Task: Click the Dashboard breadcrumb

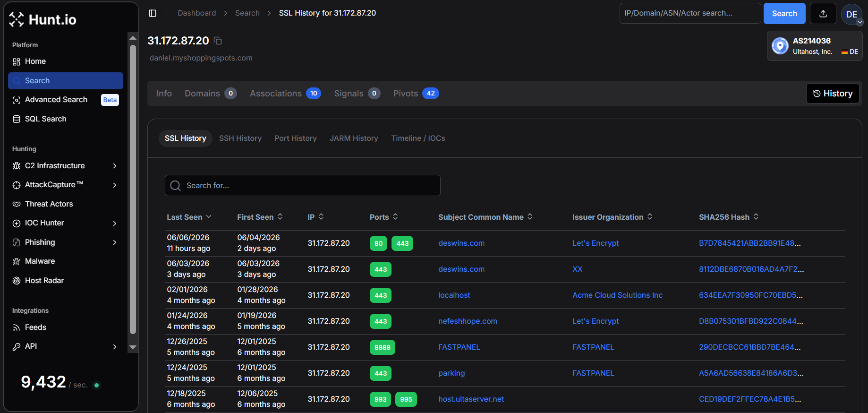Action: [197, 13]
